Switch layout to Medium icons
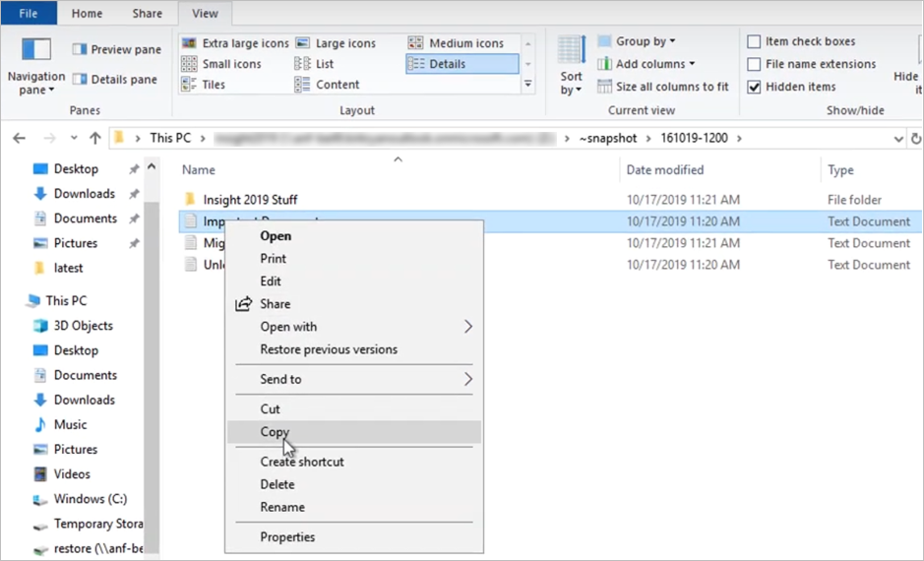Screen dimensions: 924x561 tap(456, 43)
